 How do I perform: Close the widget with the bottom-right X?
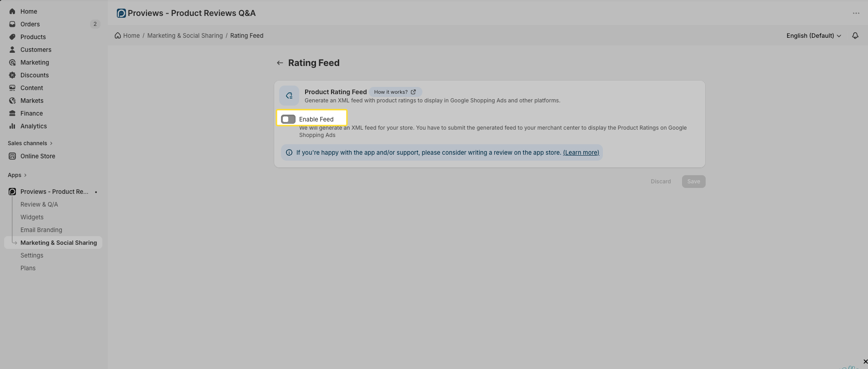coord(865,362)
